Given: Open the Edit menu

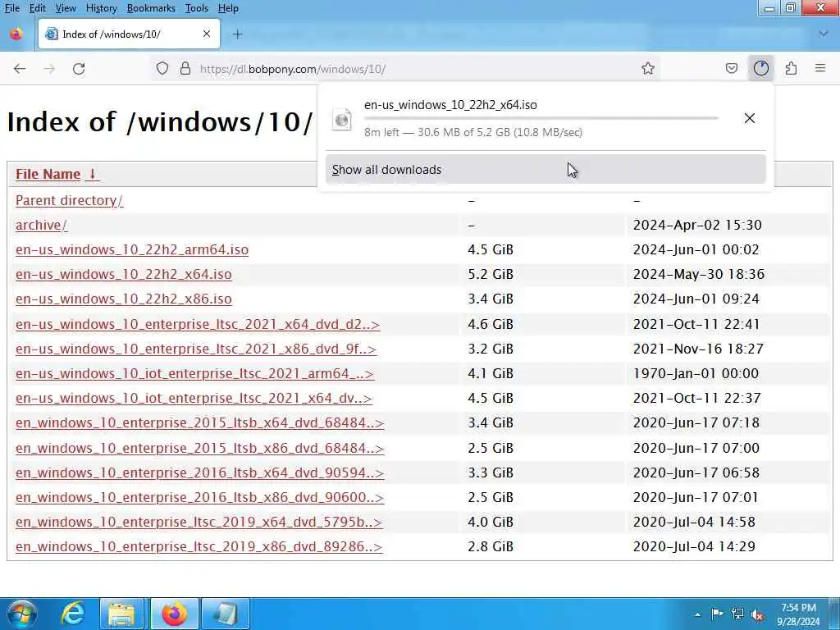Looking at the screenshot, I should click(x=37, y=8).
